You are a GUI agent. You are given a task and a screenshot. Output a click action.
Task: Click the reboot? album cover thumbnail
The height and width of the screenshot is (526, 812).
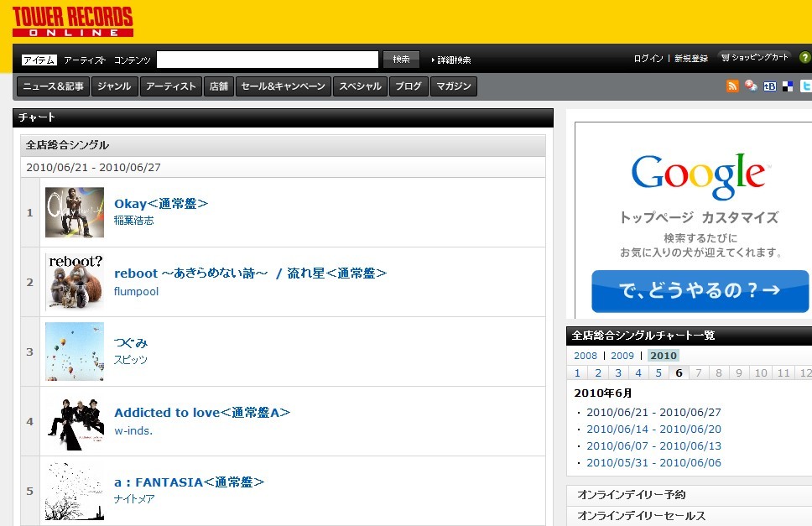click(x=75, y=282)
